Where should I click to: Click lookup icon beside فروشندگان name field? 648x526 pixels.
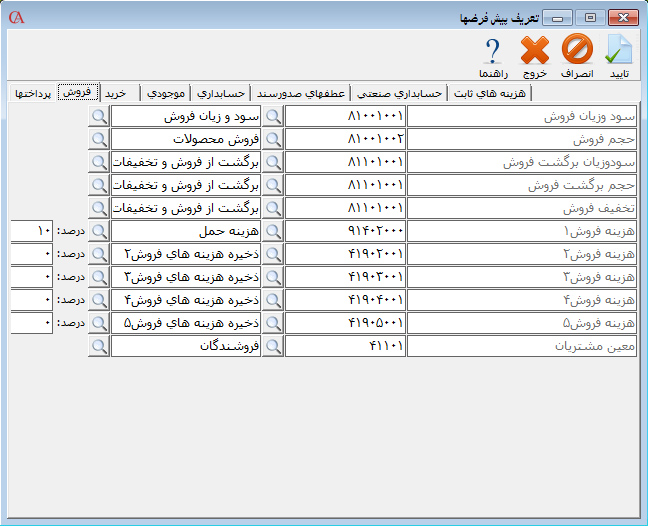tap(99, 346)
